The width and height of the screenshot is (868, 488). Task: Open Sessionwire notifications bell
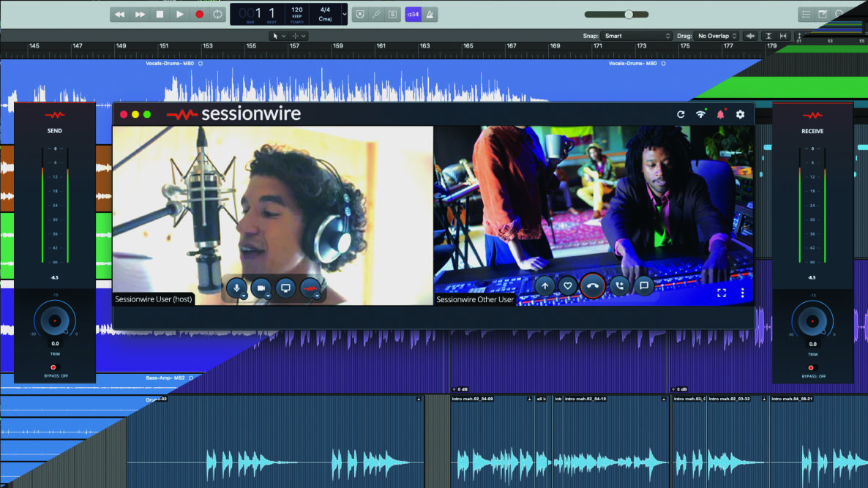tap(720, 115)
